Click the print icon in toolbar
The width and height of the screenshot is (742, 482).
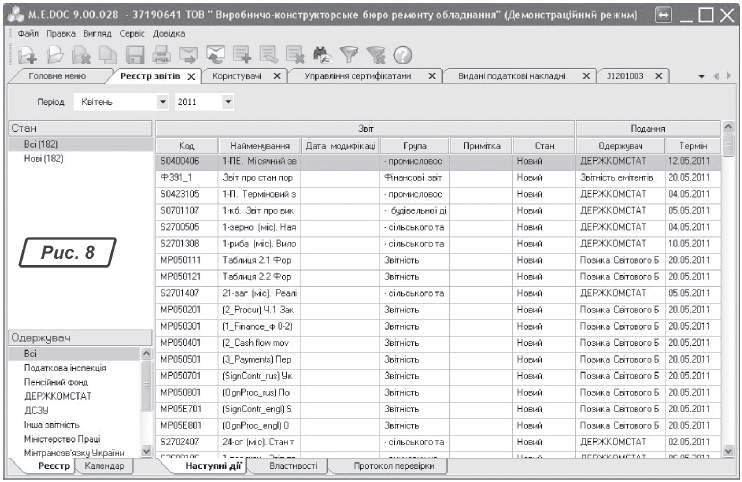point(163,56)
